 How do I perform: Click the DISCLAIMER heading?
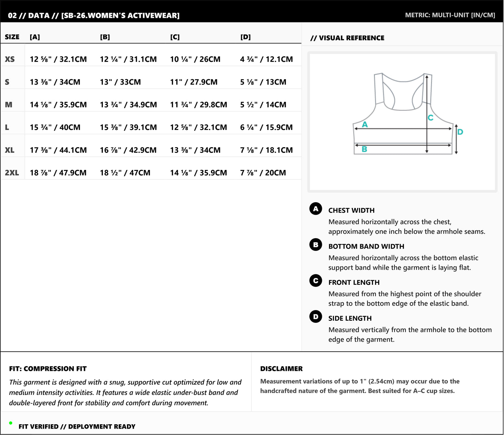point(282,369)
